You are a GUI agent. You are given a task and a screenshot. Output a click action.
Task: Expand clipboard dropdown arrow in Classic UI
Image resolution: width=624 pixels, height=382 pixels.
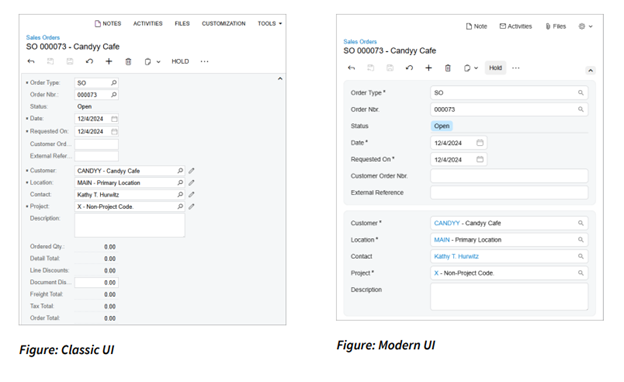tap(158, 62)
